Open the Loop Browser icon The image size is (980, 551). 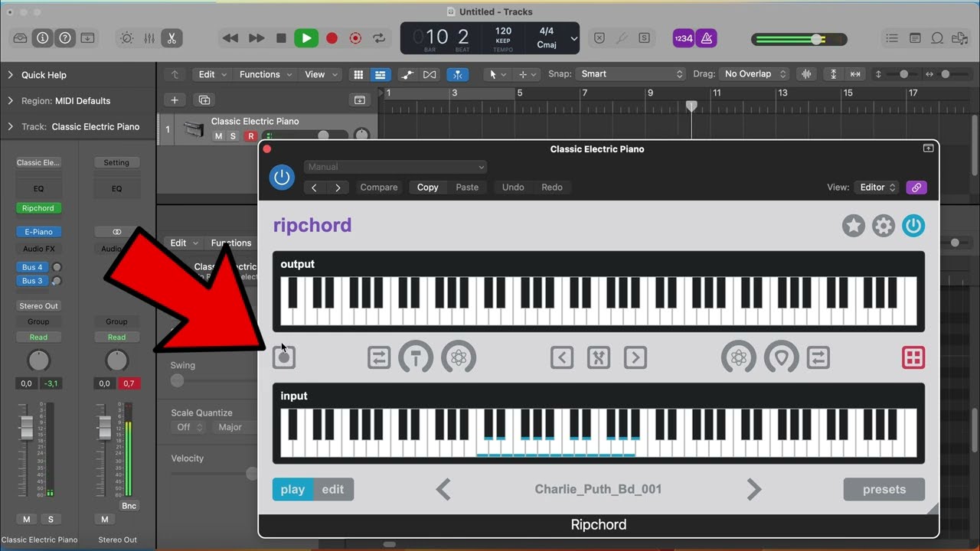(937, 38)
